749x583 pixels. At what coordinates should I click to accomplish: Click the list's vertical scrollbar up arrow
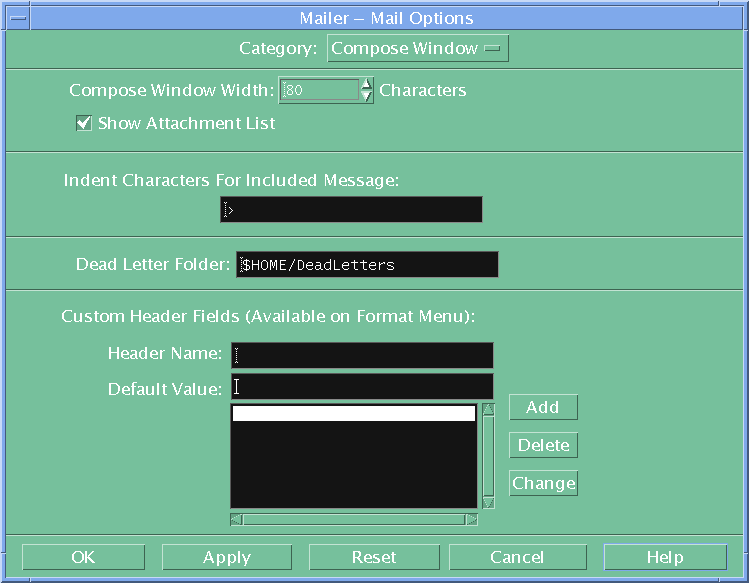pos(488,409)
